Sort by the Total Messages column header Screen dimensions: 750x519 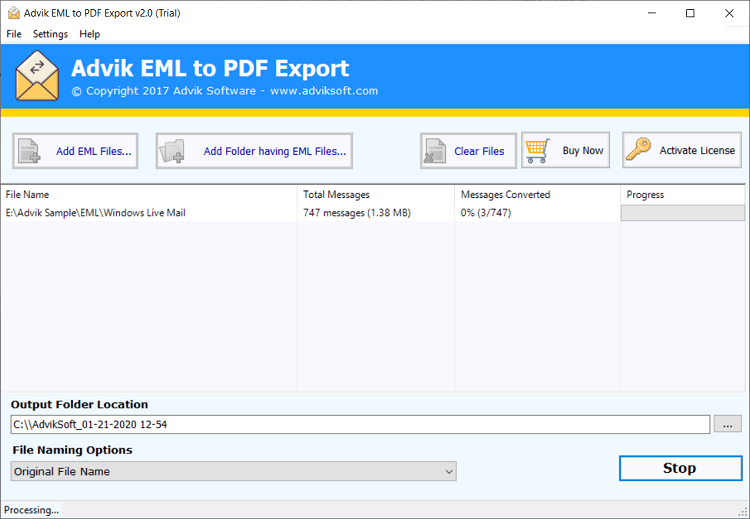pyautogui.click(x=376, y=195)
